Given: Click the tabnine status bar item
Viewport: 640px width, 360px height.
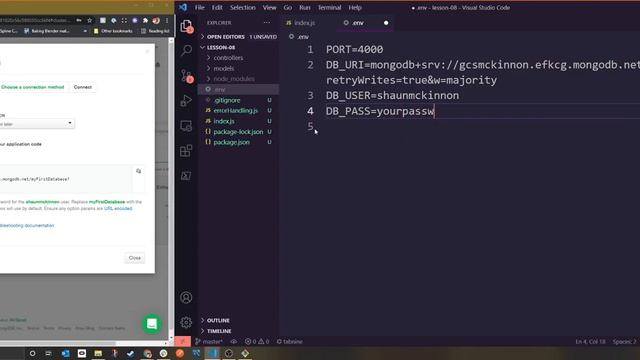Looking at the screenshot, I should (290, 342).
